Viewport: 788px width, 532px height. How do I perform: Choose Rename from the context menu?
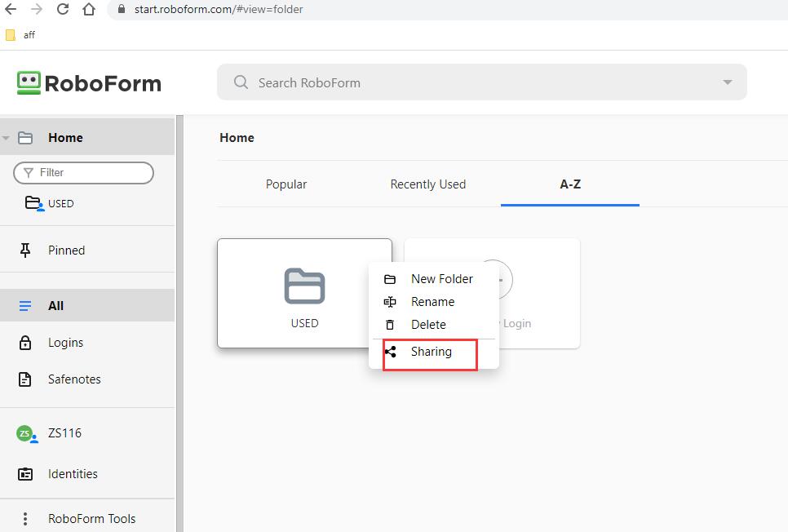[432, 302]
